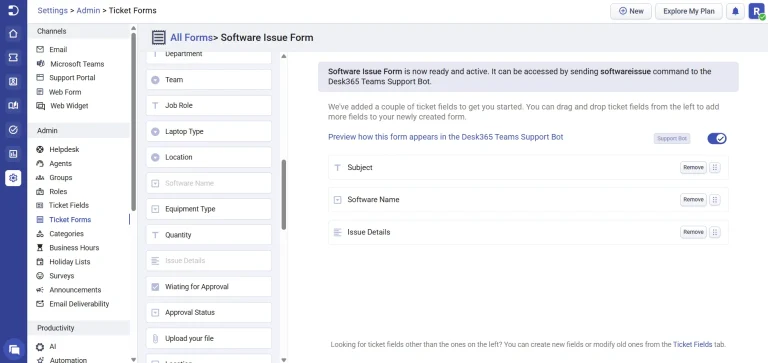Open Web Widget under Channels
Viewport: 768px width, 363px height.
pos(69,106)
